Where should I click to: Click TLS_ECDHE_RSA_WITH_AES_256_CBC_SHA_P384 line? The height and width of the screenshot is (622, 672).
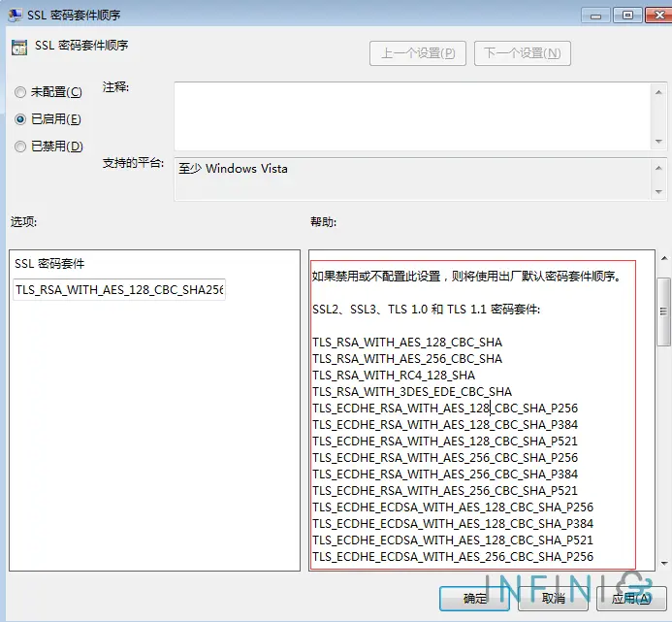point(445,474)
